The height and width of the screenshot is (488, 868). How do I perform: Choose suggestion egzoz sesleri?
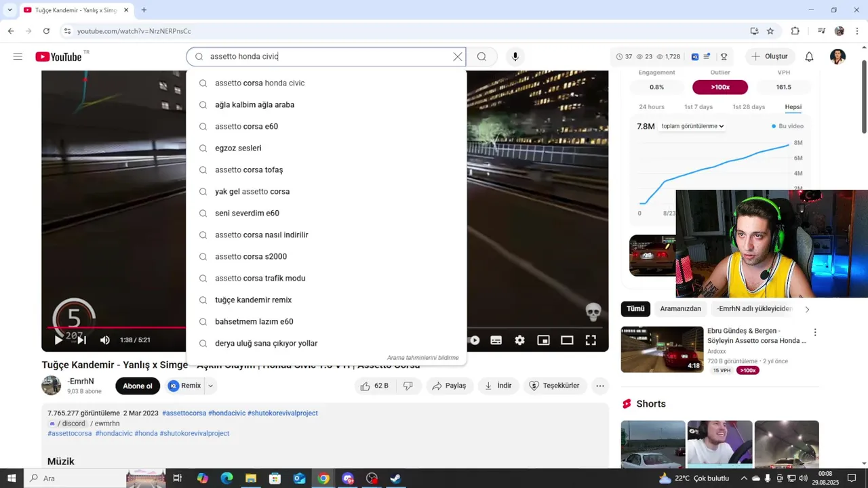326,148
